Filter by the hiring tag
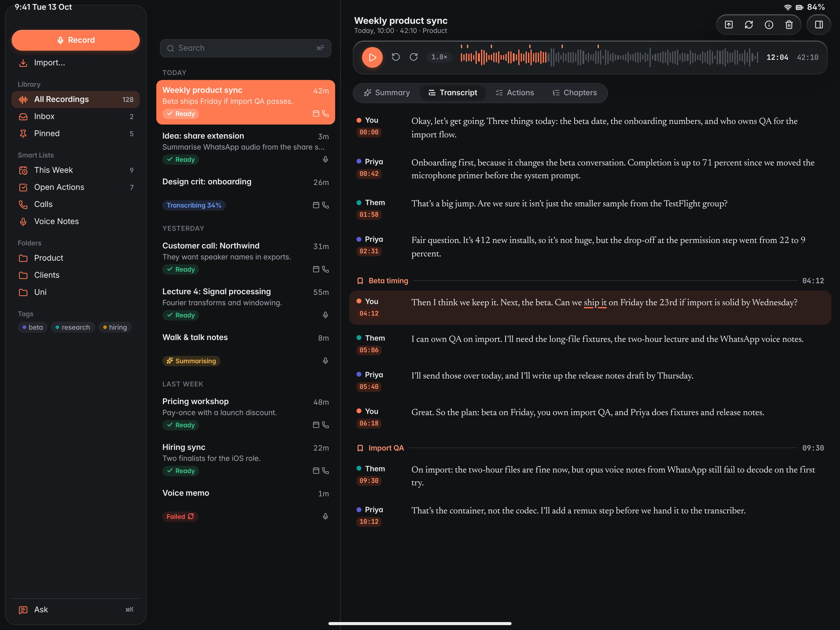The image size is (840, 630). (x=115, y=327)
